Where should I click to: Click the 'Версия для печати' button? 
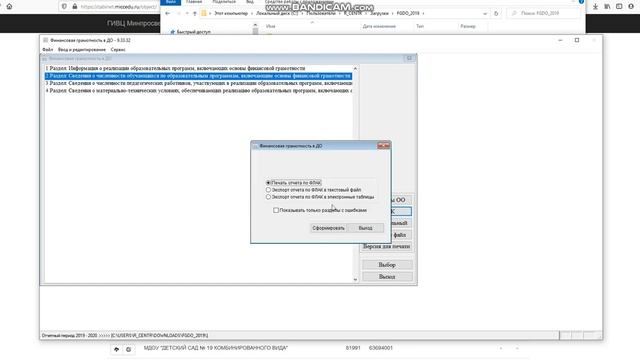[386, 247]
